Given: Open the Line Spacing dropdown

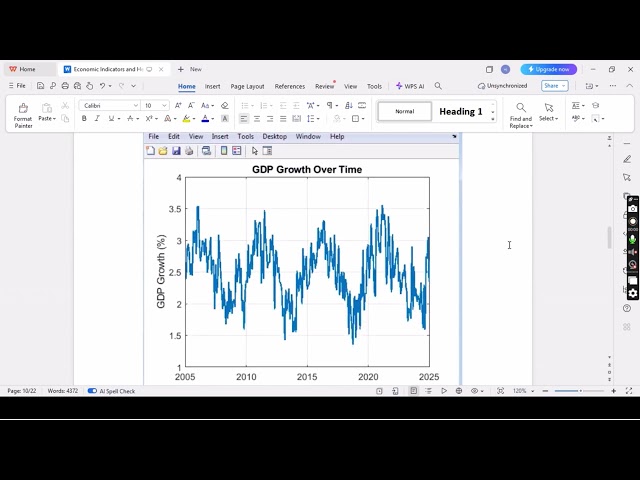Looking at the screenshot, I should [313, 119].
